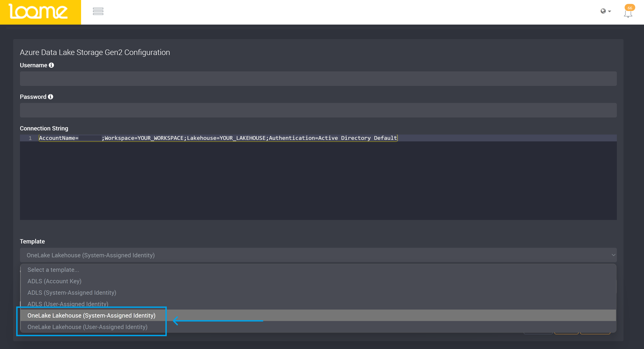Click into the Username field
The width and height of the screenshot is (644, 349).
[x=318, y=79]
